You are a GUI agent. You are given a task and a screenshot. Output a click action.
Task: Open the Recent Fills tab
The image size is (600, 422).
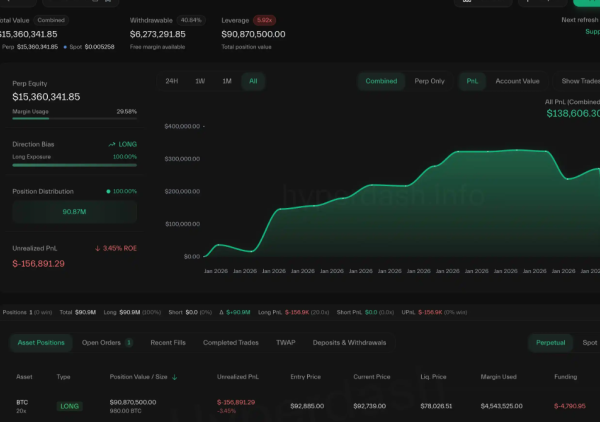(168, 343)
